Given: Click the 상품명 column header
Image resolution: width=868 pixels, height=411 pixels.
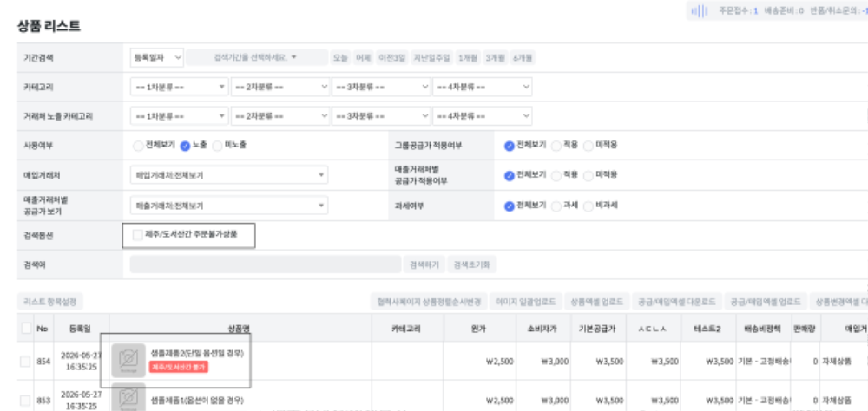Looking at the screenshot, I should (240, 328).
